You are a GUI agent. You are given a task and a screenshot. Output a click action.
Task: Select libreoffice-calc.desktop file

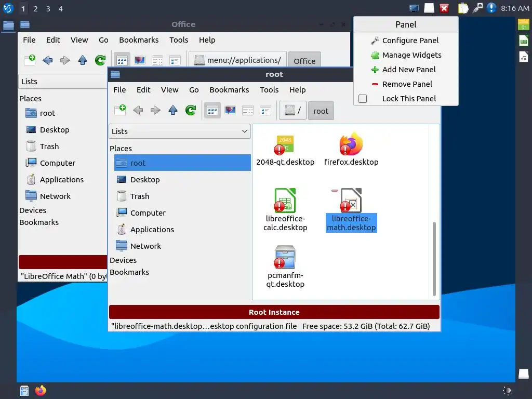[x=285, y=210]
